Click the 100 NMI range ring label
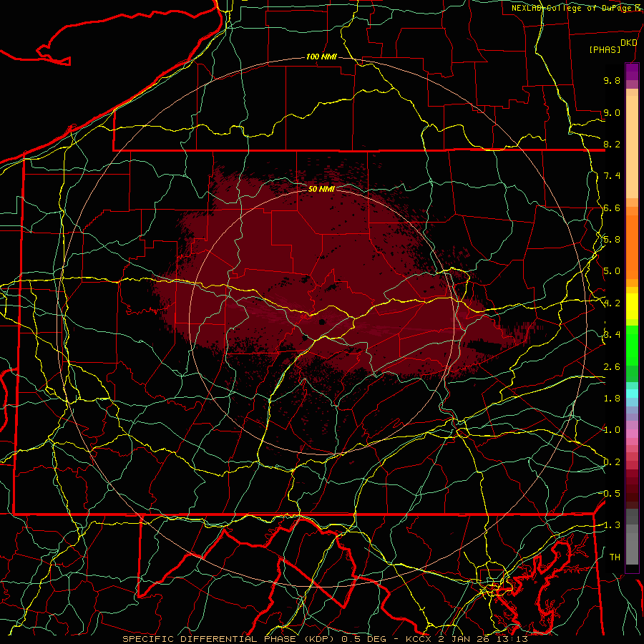 (x=321, y=57)
